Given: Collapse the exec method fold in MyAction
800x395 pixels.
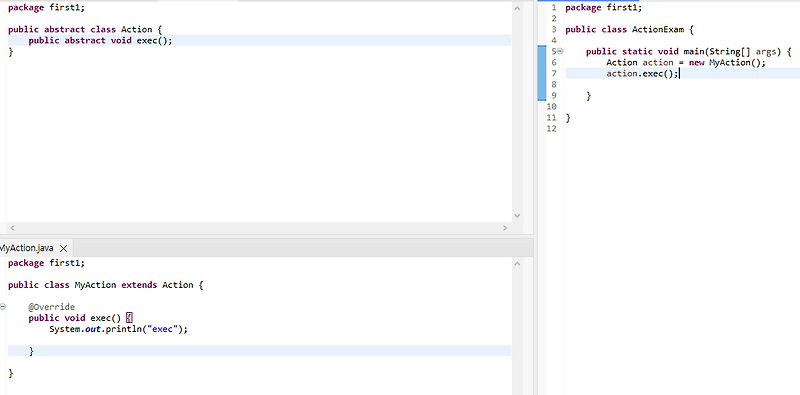Looking at the screenshot, I should pos(3,307).
